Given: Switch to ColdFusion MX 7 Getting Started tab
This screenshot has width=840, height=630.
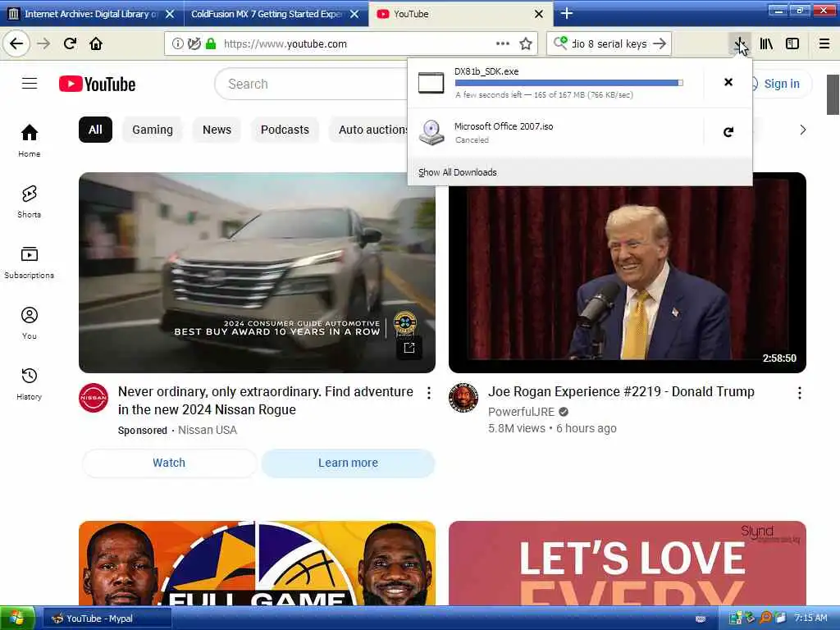Looking at the screenshot, I should [267, 14].
